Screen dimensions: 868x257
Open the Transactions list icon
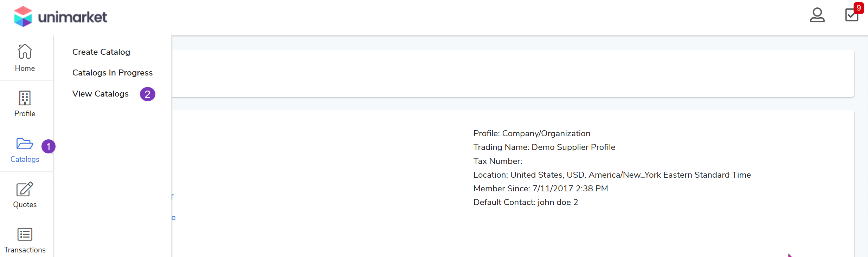click(x=25, y=235)
